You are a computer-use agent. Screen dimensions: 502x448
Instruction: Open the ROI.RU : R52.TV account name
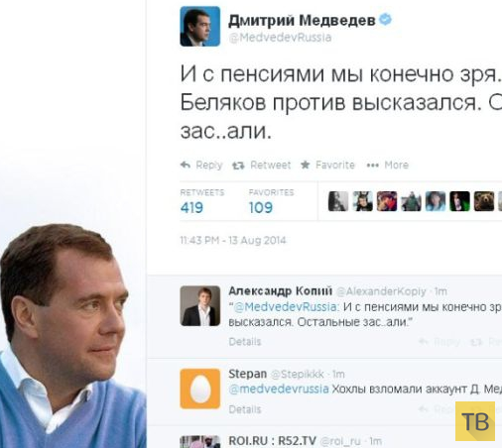click(272, 441)
